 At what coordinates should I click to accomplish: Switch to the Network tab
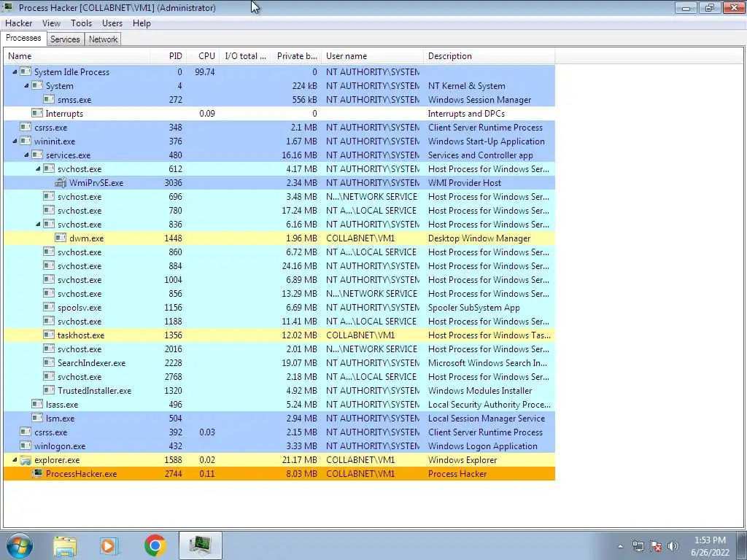pyautogui.click(x=103, y=39)
